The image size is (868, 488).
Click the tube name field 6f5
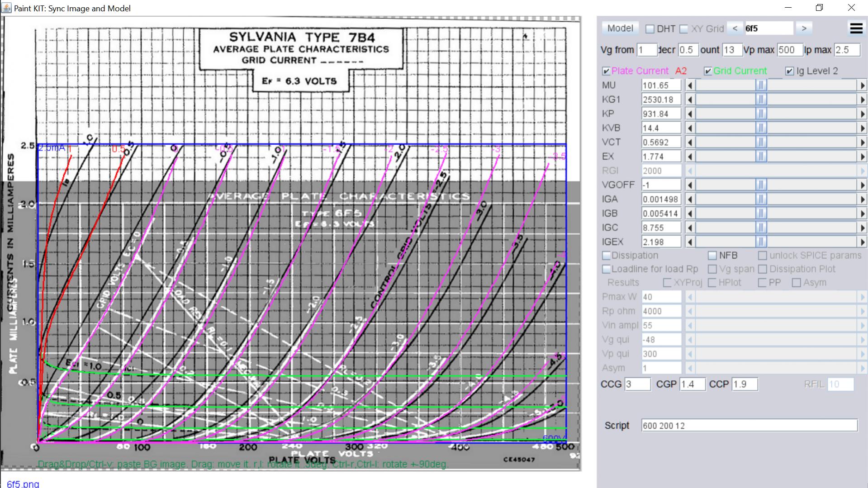(768, 28)
